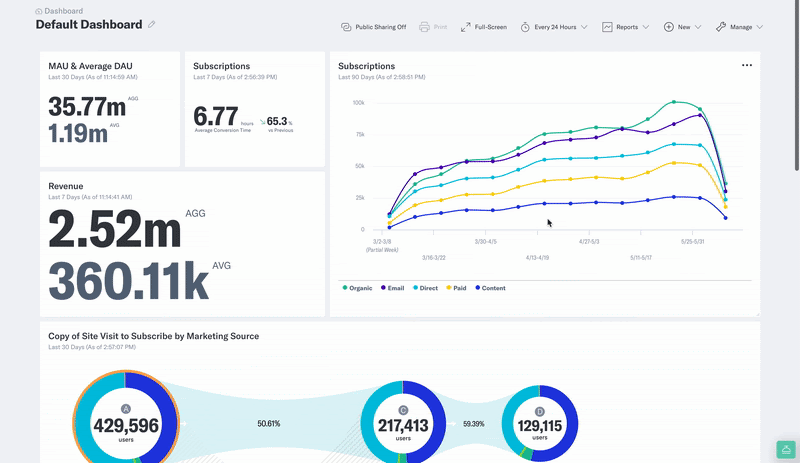The height and width of the screenshot is (463, 800).
Task: Click the Print printer icon
Action: [x=424, y=27]
